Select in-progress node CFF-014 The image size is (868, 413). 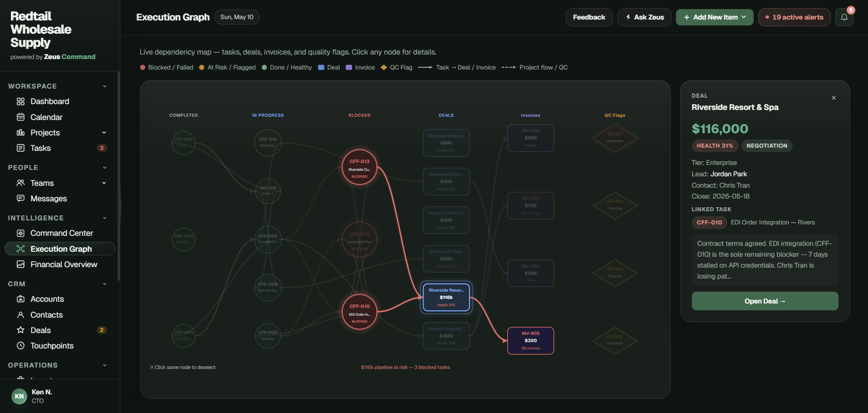pyautogui.click(x=268, y=143)
